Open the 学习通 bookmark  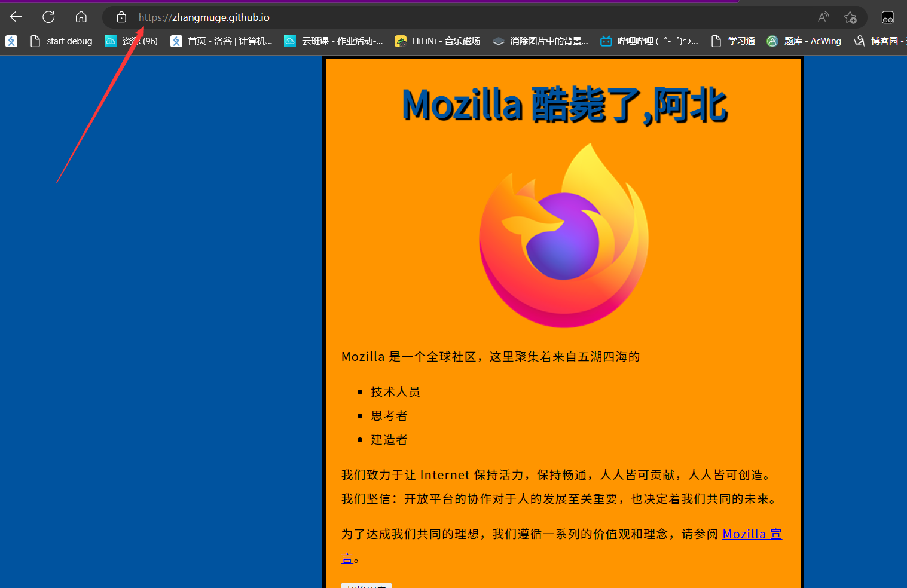tap(733, 41)
